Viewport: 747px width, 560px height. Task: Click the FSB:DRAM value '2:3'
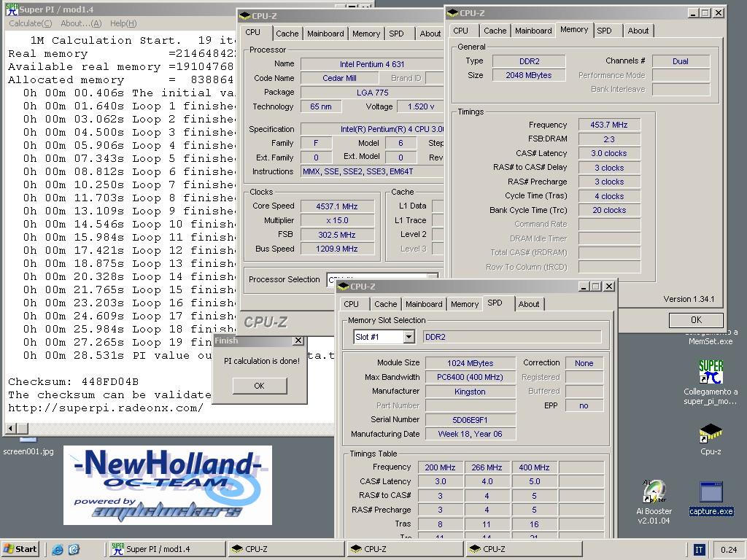[609, 139]
